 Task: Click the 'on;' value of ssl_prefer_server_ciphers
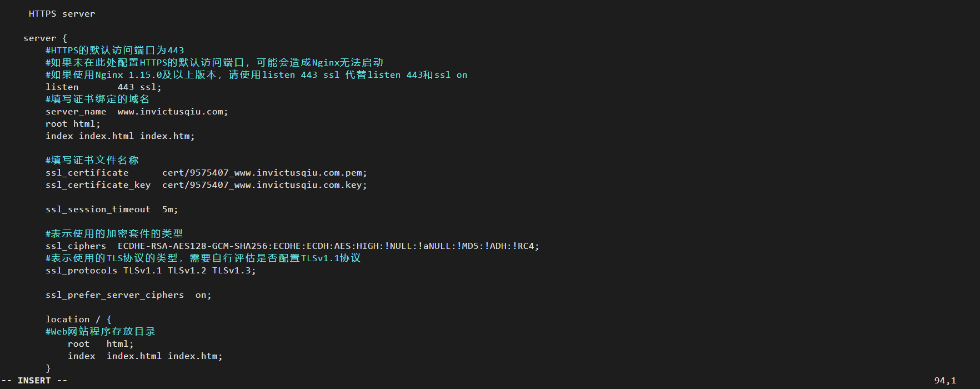pos(203,295)
